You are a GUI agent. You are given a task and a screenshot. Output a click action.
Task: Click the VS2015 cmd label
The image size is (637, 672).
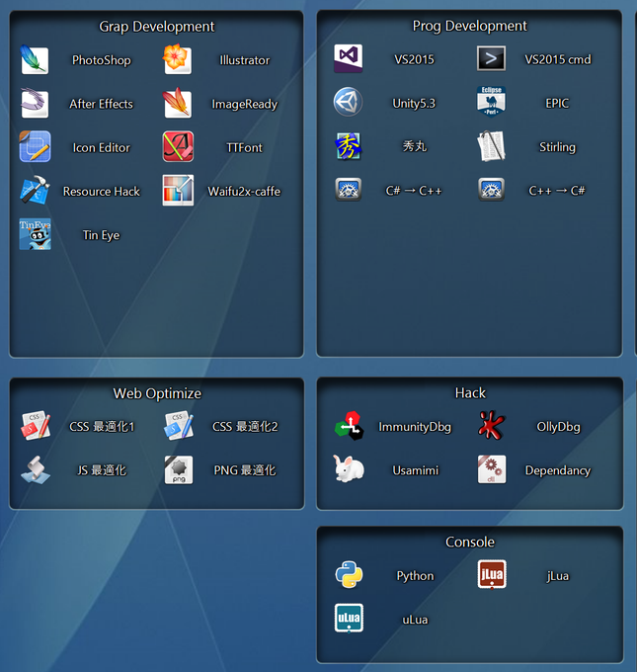tap(558, 59)
